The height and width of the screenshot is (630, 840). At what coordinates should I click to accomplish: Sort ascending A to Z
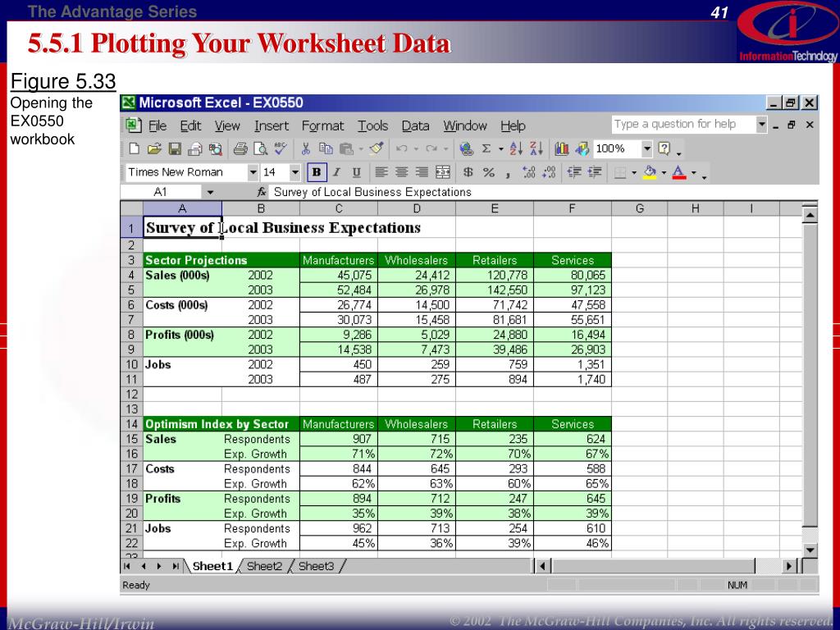[516, 149]
